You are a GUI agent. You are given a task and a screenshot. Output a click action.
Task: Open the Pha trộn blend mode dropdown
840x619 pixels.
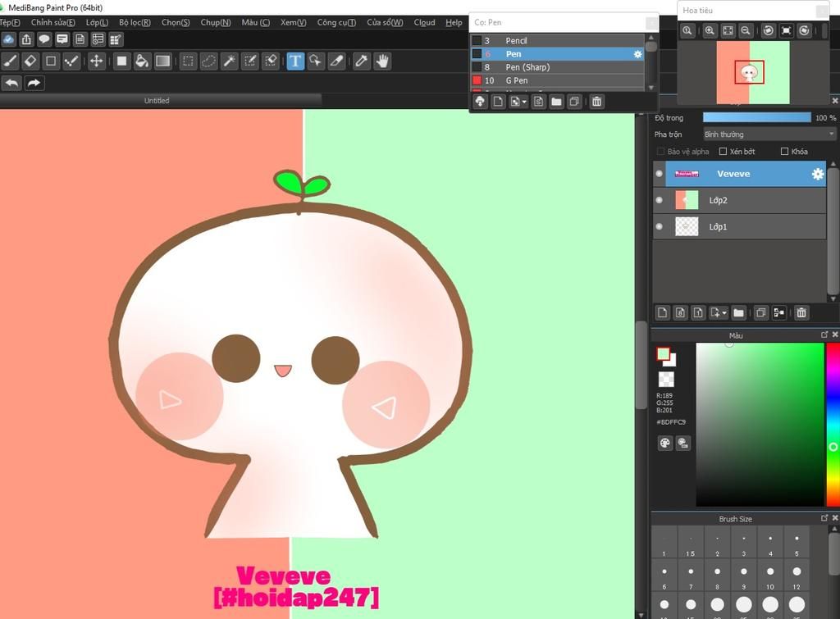(x=769, y=134)
